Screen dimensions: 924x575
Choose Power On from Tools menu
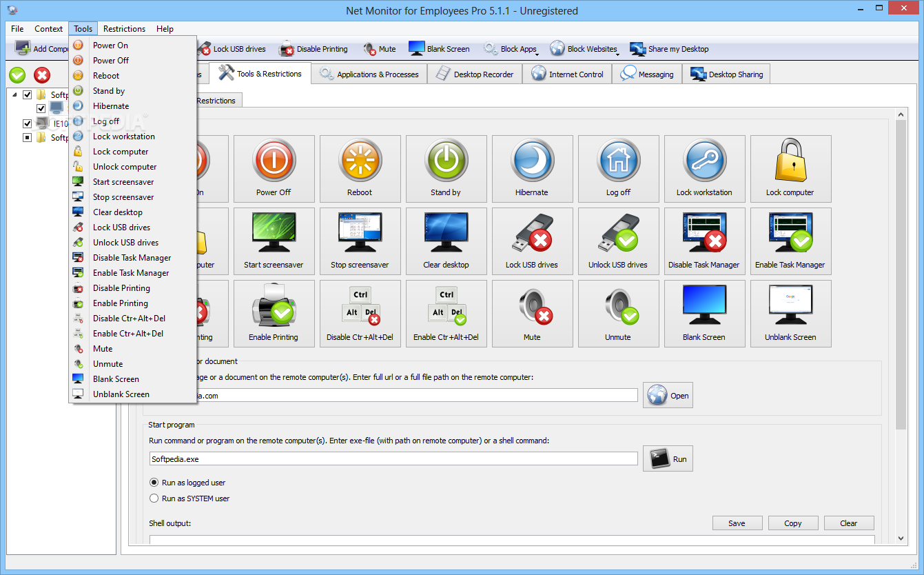coord(132,46)
